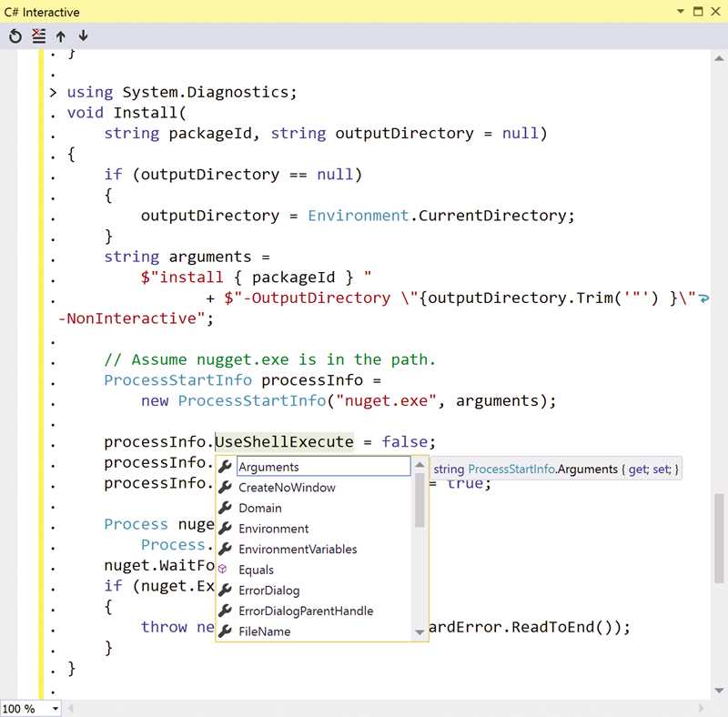Click wrench icon beside Domain
The height and width of the screenshot is (717, 728).
click(x=225, y=508)
